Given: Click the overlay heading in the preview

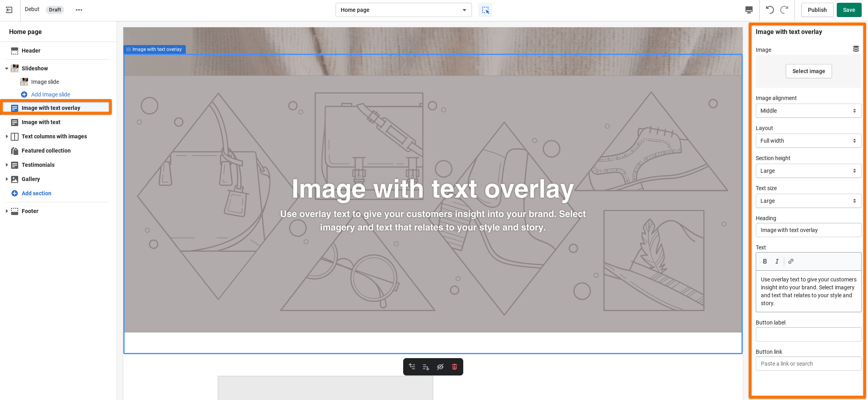Looking at the screenshot, I should (433, 189).
